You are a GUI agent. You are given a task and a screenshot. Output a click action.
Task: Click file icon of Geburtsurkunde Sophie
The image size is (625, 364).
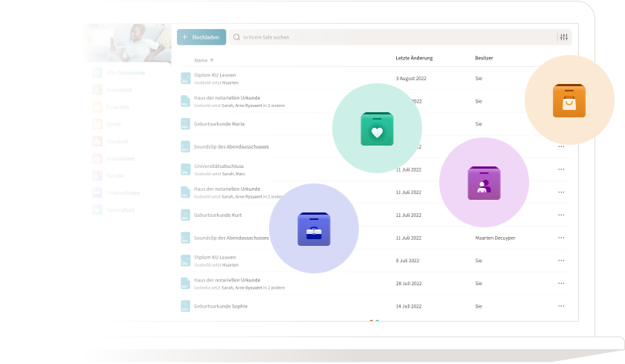(185, 306)
